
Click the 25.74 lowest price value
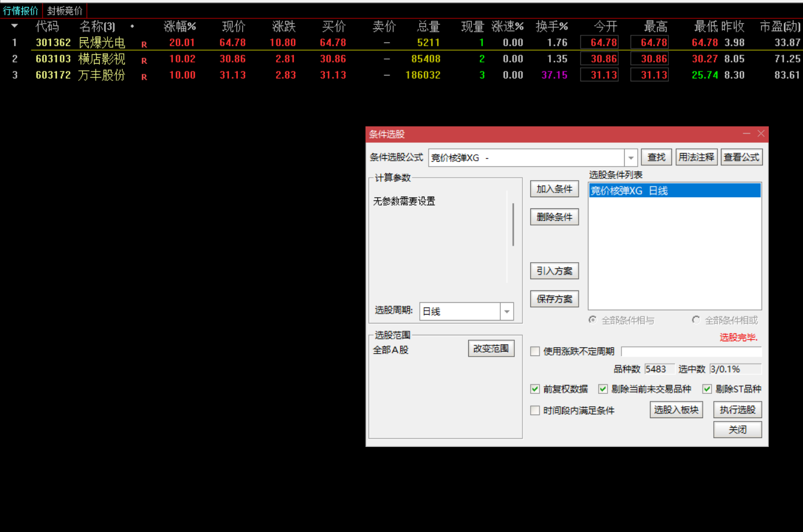(x=705, y=75)
